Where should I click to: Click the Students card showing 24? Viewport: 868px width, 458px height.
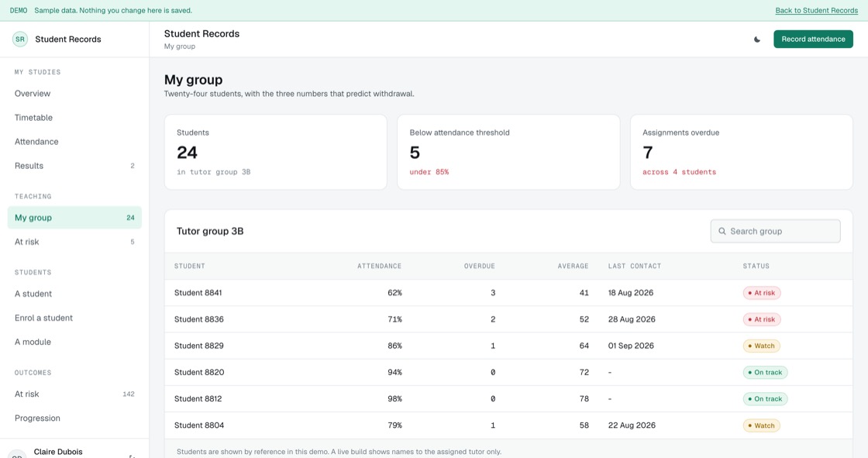276,153
